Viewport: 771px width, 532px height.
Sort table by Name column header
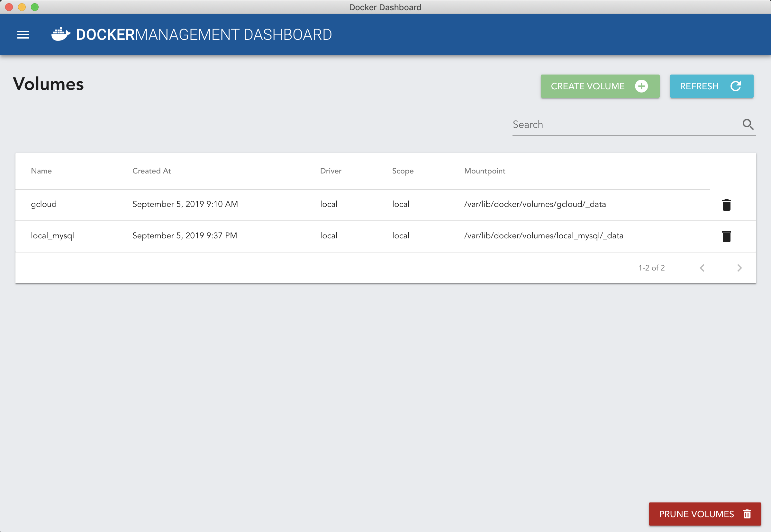coord(41,171)
